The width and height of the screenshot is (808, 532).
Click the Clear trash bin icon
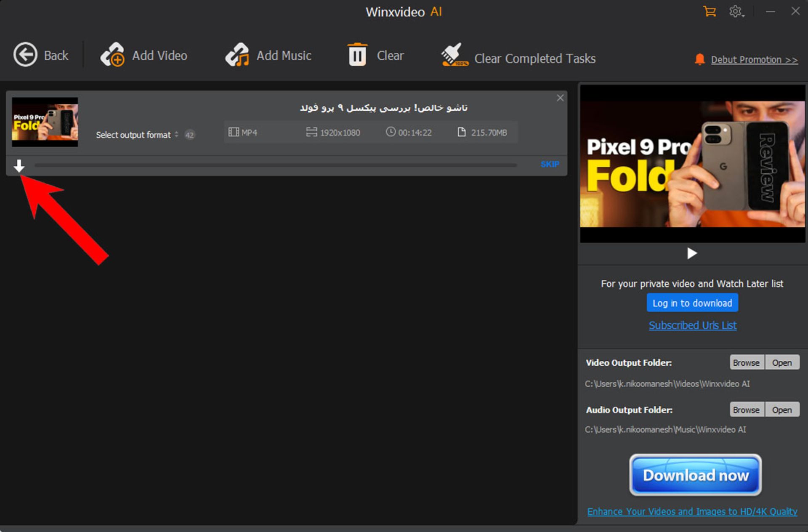[x=357, y=55]
